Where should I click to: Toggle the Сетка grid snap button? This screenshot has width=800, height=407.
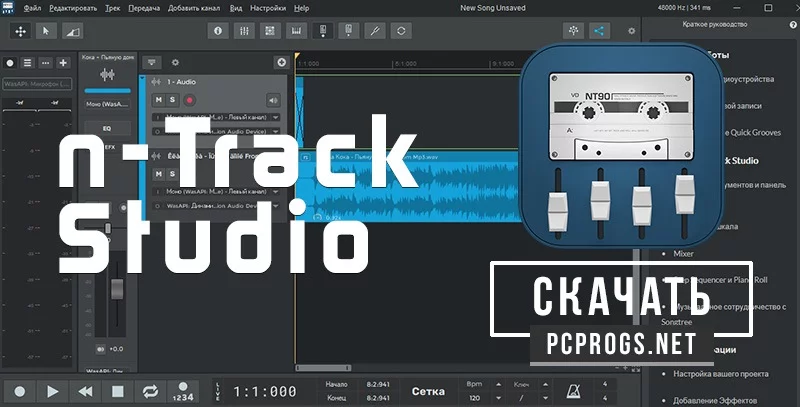click(428, 391)
